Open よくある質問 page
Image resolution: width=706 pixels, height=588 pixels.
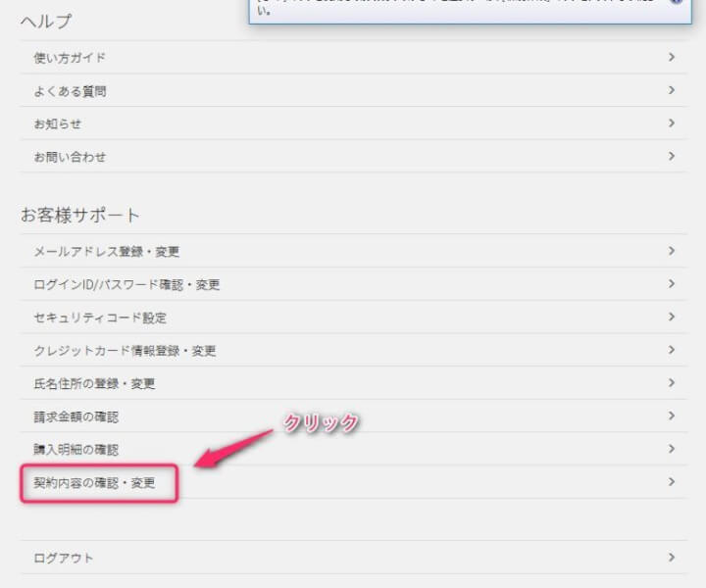point(70,91)
